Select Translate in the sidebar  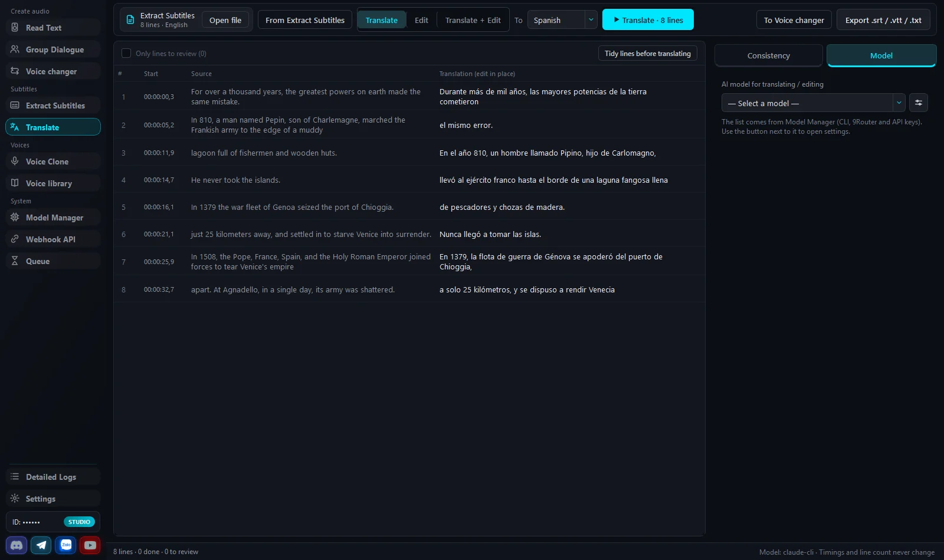(53, 127)
